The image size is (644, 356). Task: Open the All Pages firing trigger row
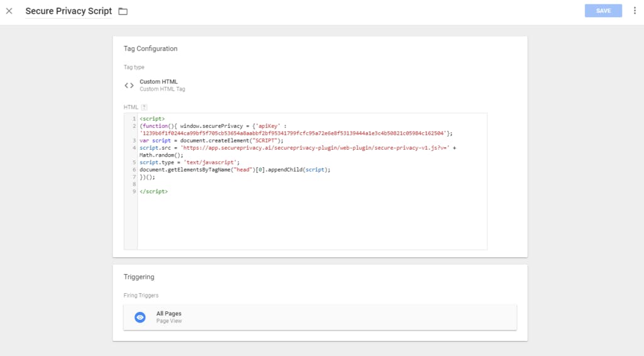320,317
